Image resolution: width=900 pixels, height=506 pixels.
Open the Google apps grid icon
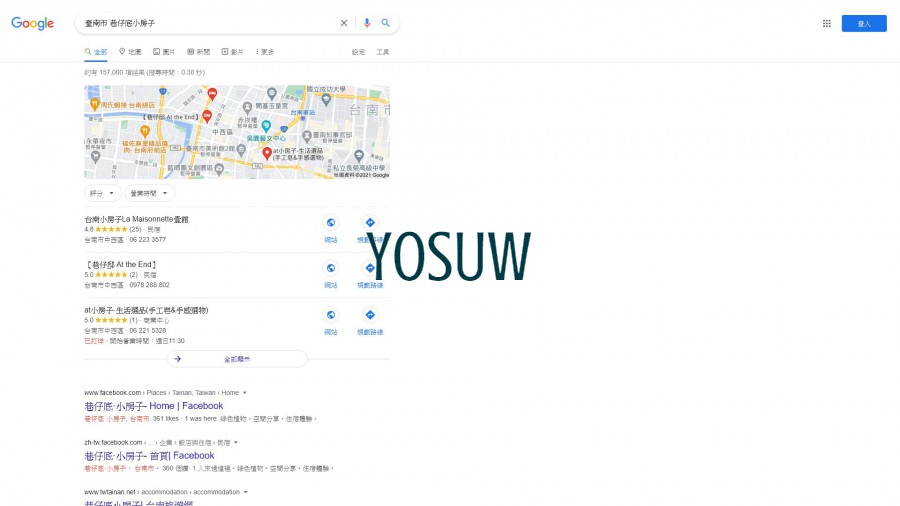tap(827, 23)
